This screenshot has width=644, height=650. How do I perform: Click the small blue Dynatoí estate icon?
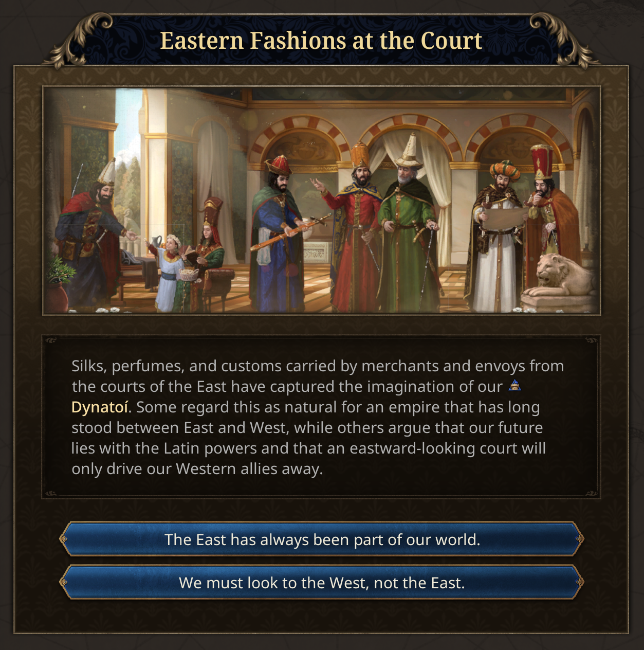coord(514,385)
